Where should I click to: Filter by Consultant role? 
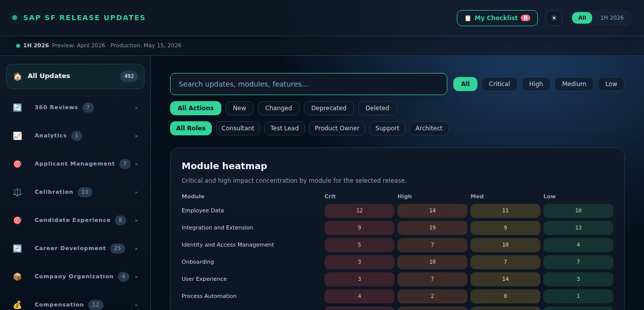(238, 128)
